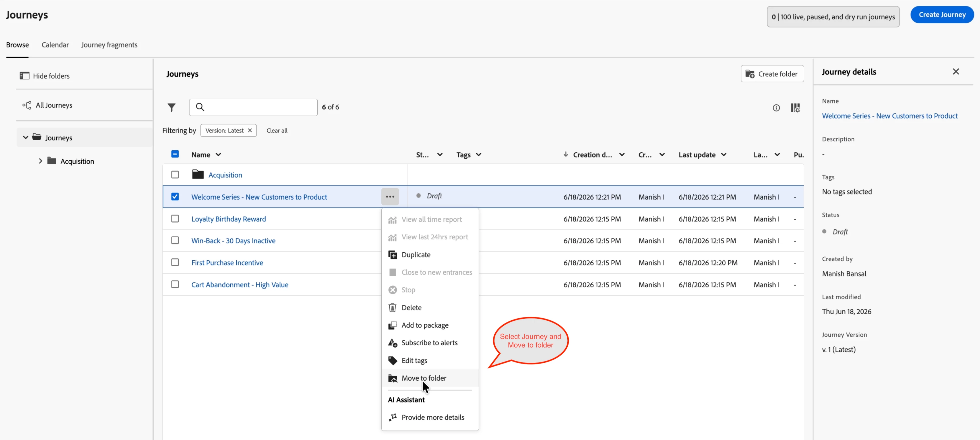Click the Hide folders panel icon
This screenshot has width=980, height=440.
[x=24, y=76]
